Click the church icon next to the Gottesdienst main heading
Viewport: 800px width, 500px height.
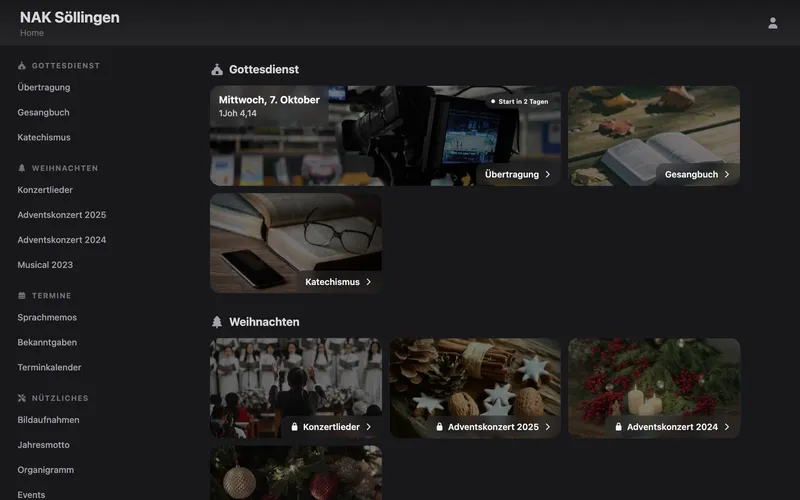click(217, 69)
